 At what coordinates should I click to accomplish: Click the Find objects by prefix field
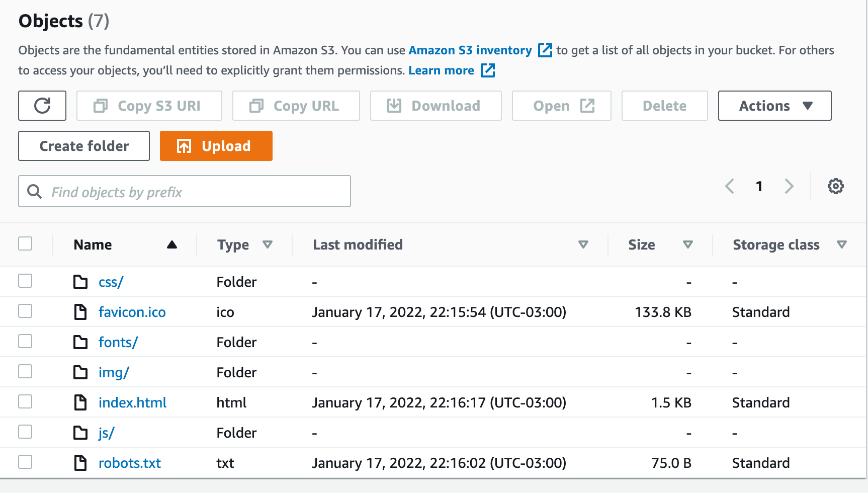click(x=185, y=191)
